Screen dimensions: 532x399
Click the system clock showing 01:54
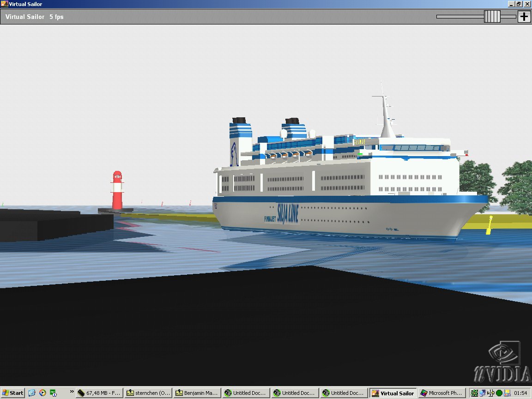point(520,393)
